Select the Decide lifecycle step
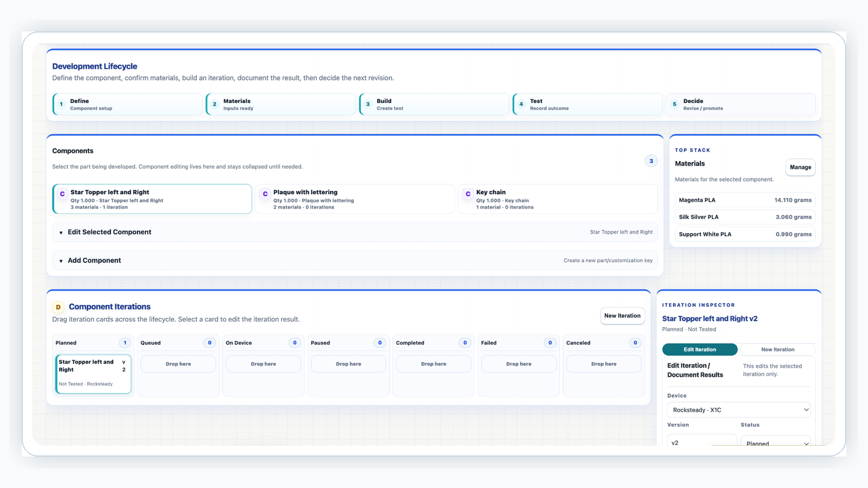The image size is (868, 488). pyautogui.click(x=741, y=104)
